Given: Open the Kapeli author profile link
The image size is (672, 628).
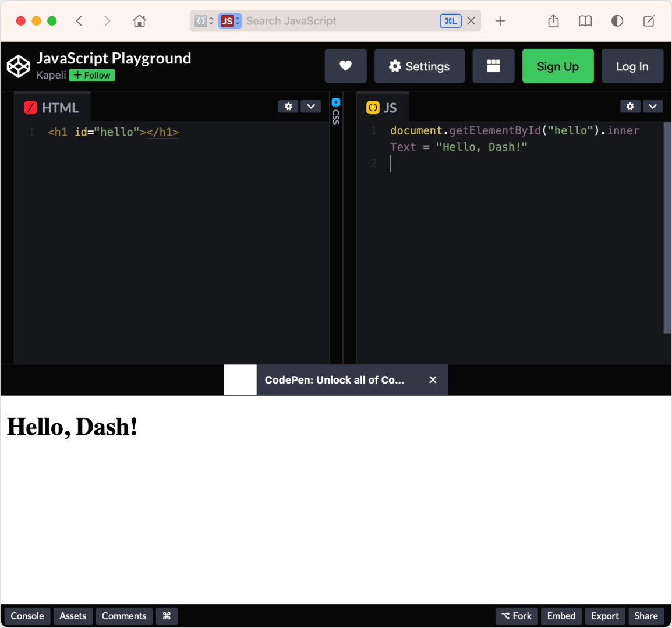Looking at the screenshot, I should 51,76.
